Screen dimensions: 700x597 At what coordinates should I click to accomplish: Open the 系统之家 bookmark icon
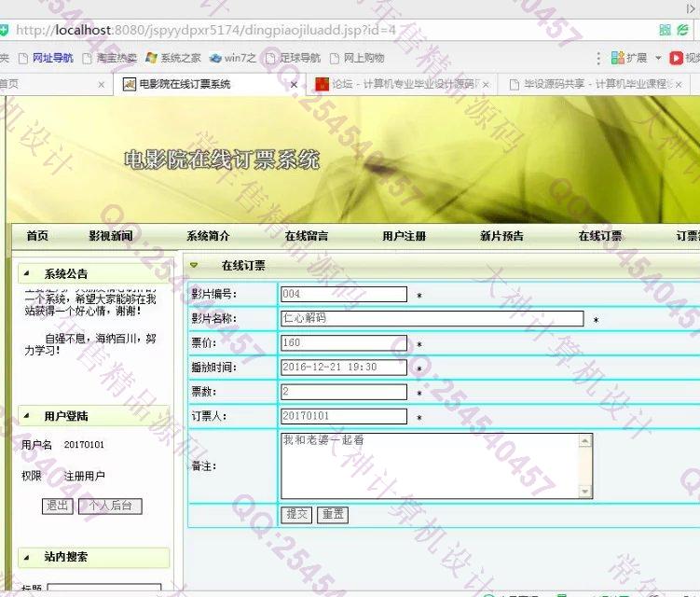click(x=151, y=58)
